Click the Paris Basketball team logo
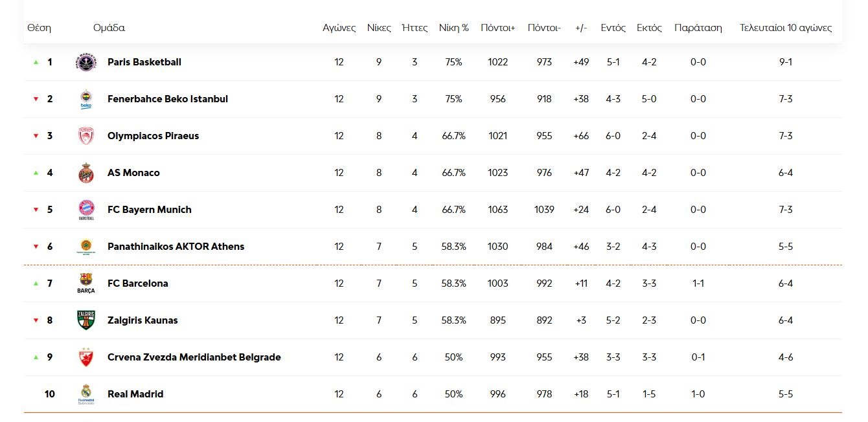 click(86, 62)
